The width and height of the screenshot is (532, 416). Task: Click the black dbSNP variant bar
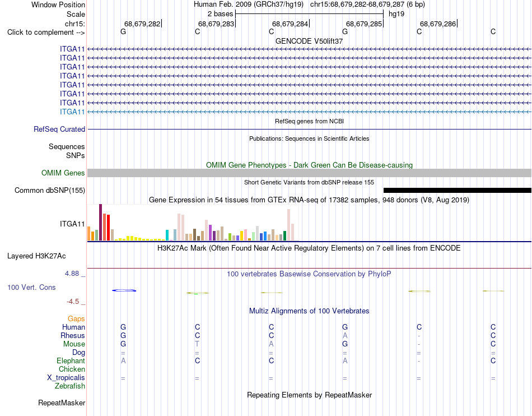tap(458, 191)
